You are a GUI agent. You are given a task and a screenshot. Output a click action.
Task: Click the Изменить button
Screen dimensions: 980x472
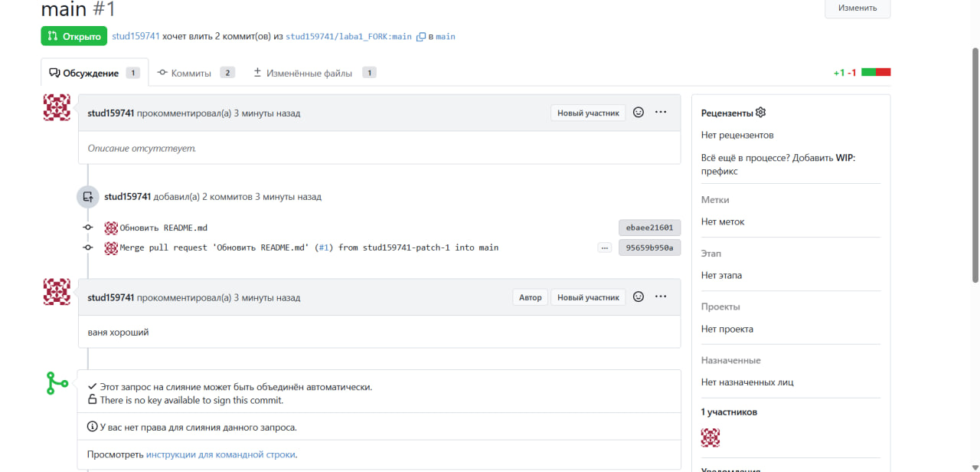[857, 8]
